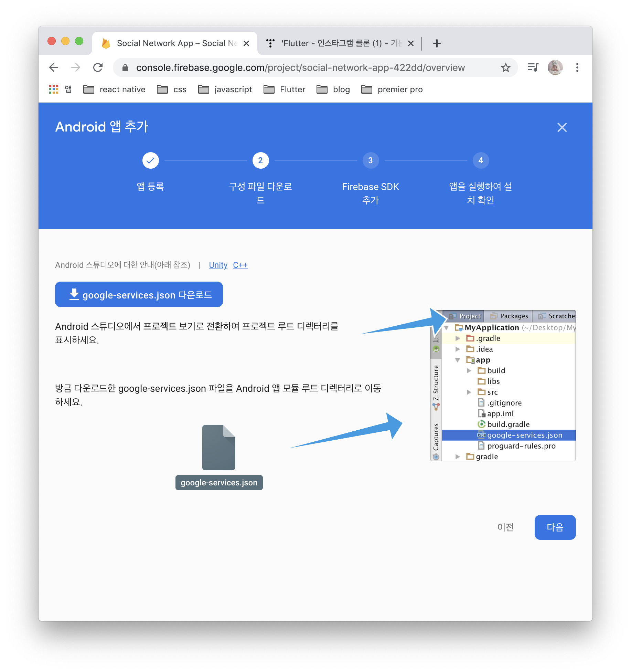This screenshot has width=631, height=672.
Task: Open the css bookmark folder
Action: coord(172,90)
